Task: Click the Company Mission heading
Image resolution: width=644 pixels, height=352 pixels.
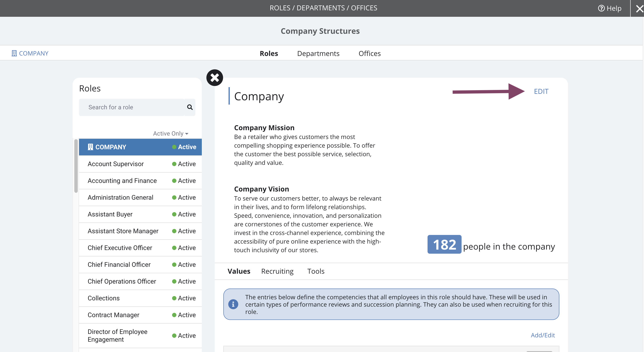Action: [x=264, y=128]
